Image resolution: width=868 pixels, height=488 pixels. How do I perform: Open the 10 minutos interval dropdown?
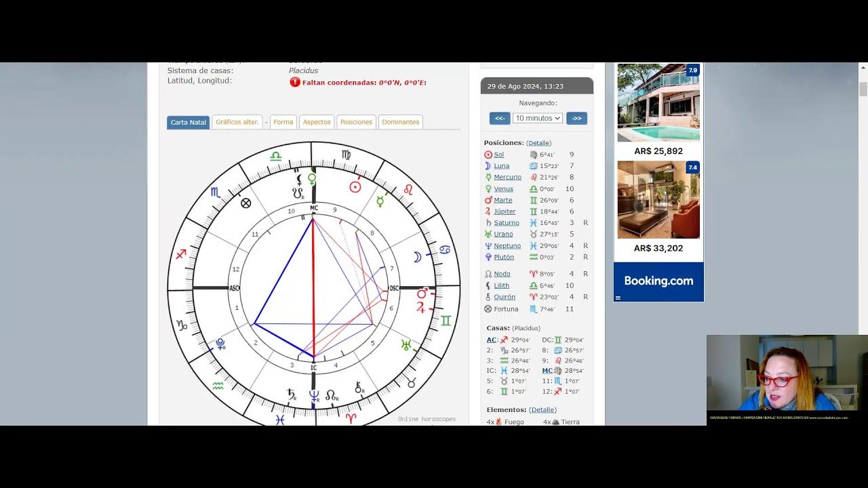click(x=536, y=118)
